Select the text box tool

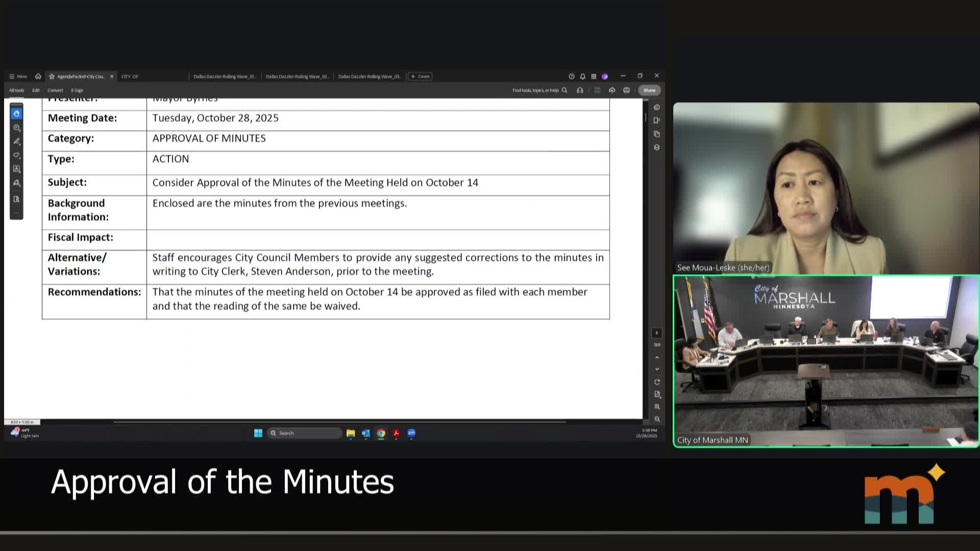[16, 169]
